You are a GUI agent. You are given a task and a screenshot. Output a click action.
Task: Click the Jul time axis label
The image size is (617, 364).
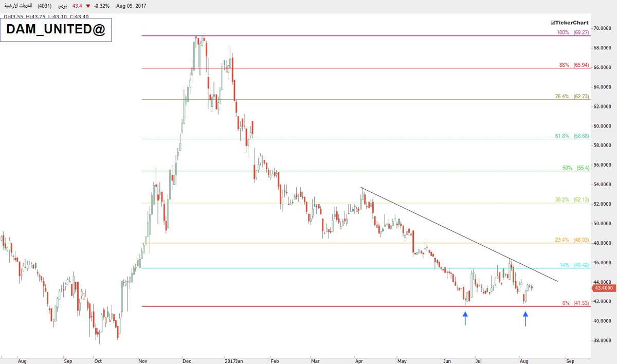[478, 361]
